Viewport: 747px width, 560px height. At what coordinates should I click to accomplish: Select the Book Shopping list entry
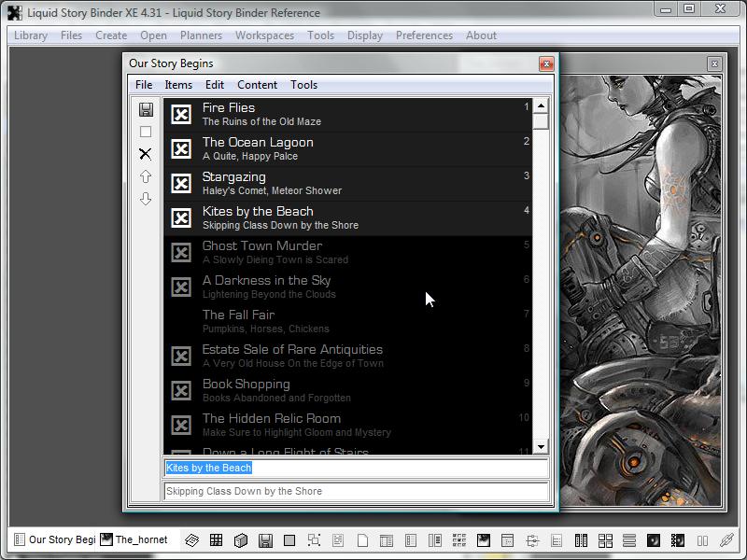pyautogui.click(x=247, y=385)
